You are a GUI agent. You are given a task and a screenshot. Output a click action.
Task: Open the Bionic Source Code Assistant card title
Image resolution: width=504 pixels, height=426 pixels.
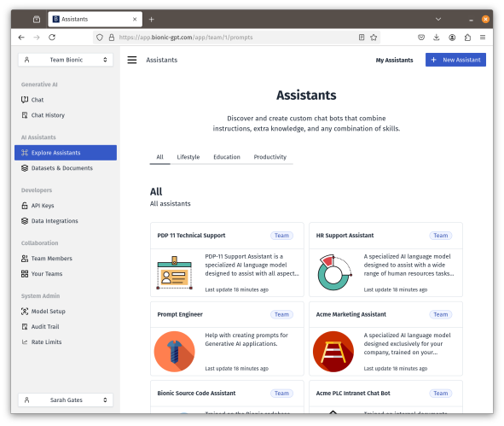click(x=196, y=394)
